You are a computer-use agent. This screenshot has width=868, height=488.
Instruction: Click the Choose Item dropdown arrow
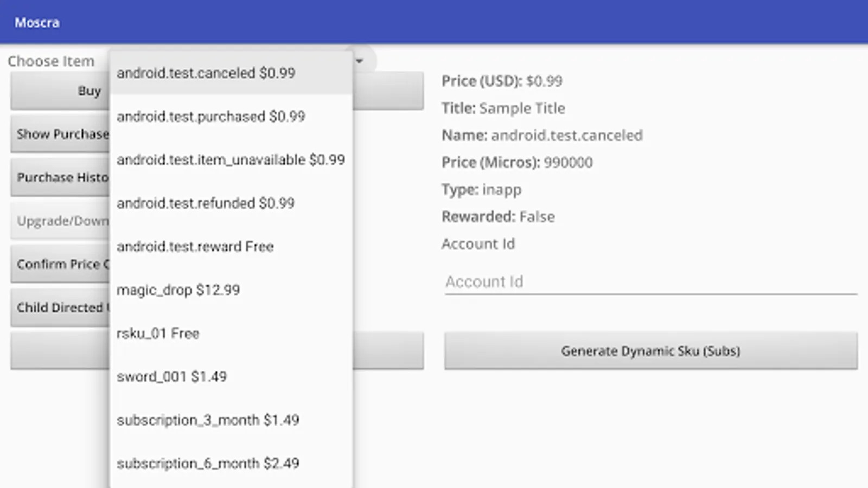(x=359, y=61)
